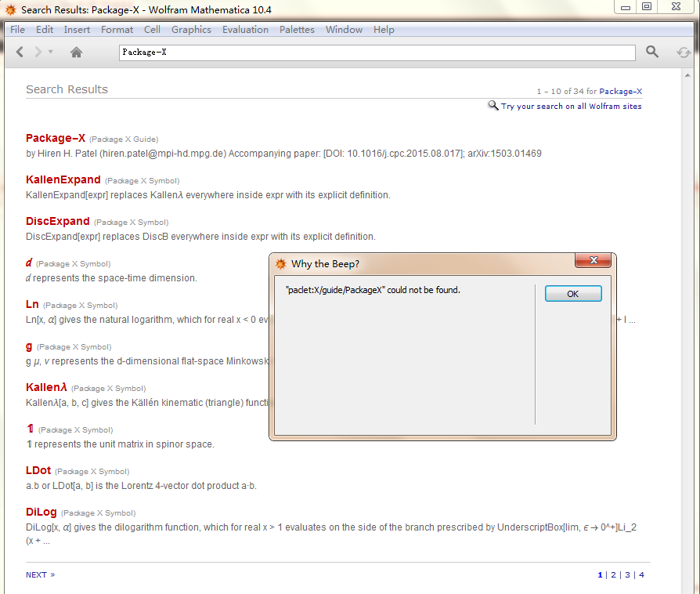This screenshot has width=700, height=594.
Task: Click the description 'by Hiren H. Patel' line
Action: [283, 154]
